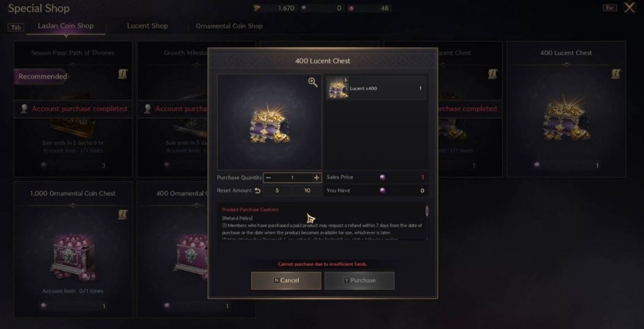Open the Ornamental Coin Shop tab
This screenshot has width=644, height=329.
(x=229, y=26)
